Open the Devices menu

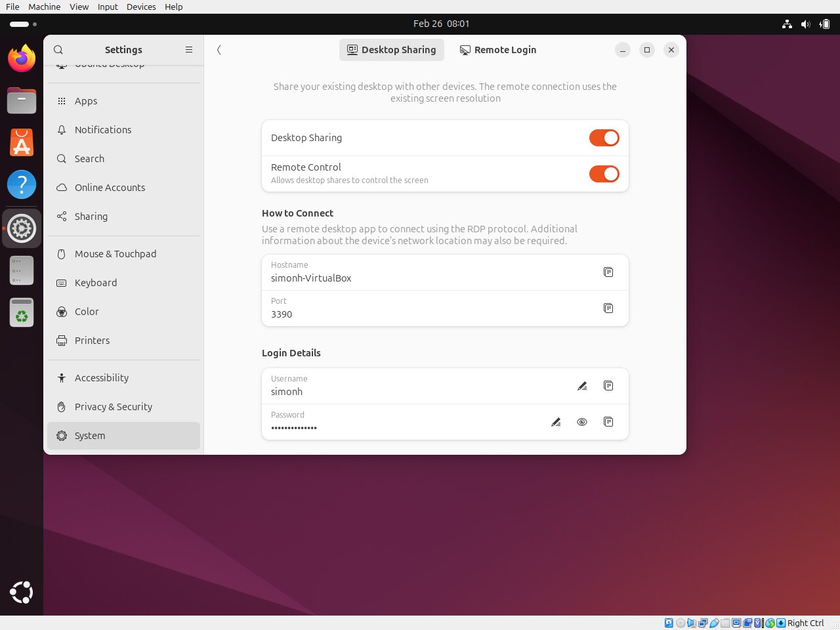click(141, 7)
